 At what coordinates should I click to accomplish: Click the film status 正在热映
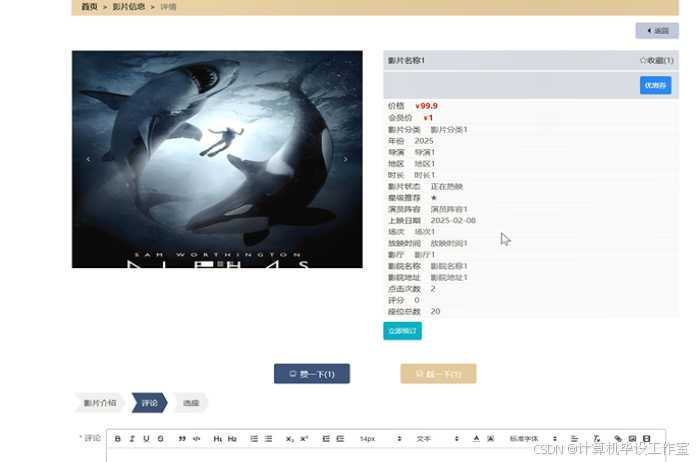pyautogui.click(x=446, y=187)
